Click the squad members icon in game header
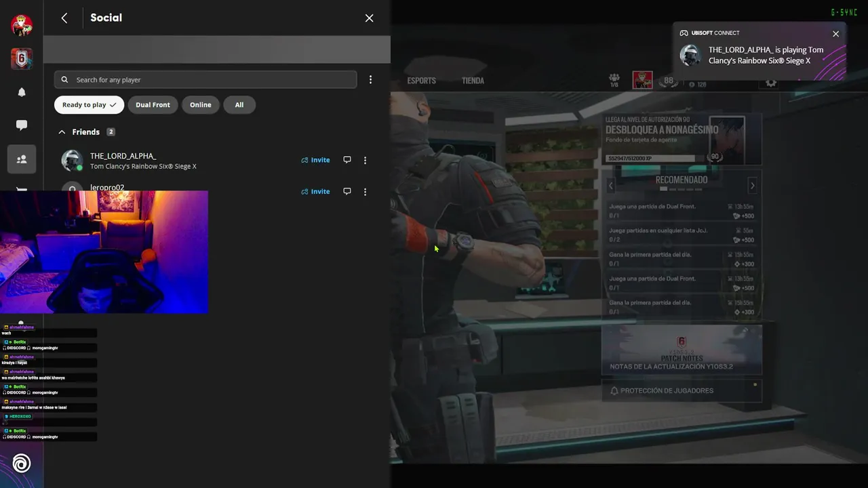This screenshot has height=488, width=868. 614,80
